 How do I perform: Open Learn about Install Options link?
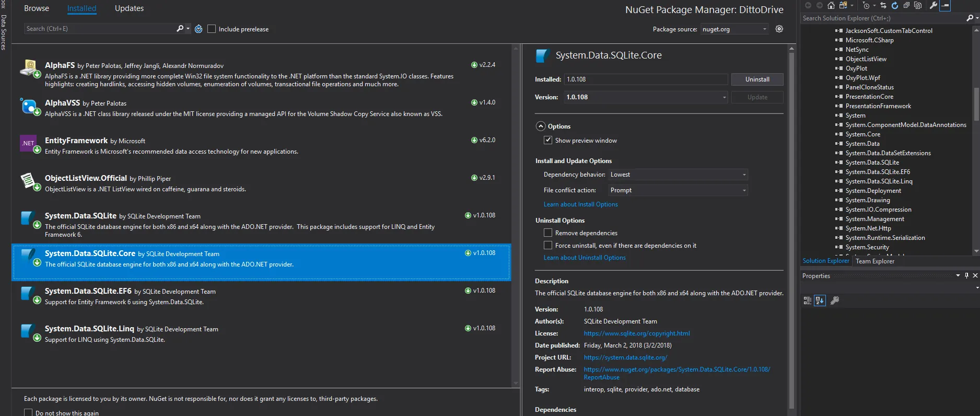coord(580,204)
